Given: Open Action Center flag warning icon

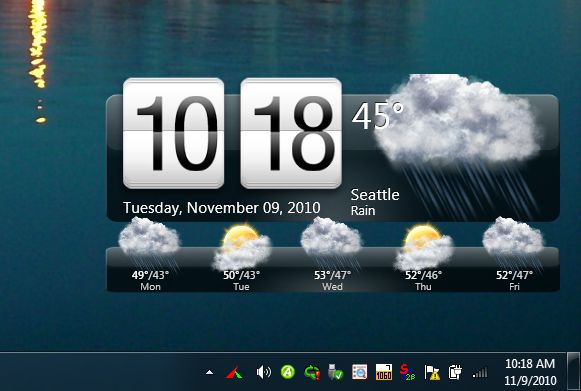Looking at the screenshot, I should (432, 372).
